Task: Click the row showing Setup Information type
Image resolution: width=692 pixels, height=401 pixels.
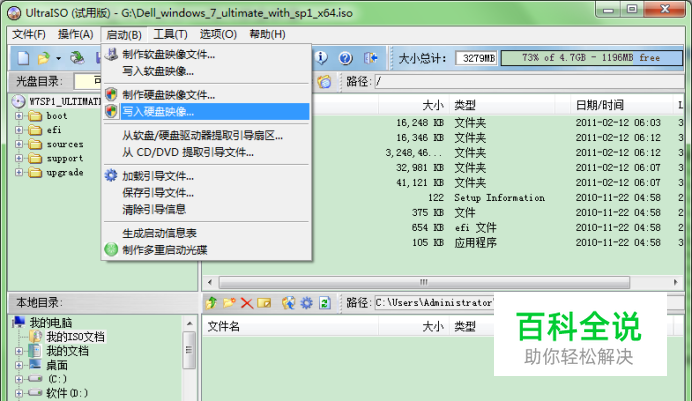Action: pyautogui.click(x=443, y=198)
